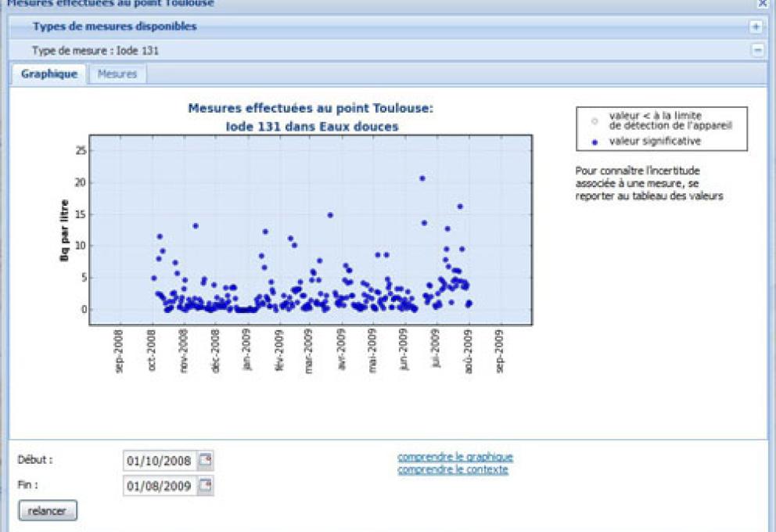Click the white circle detection-limit legend marker
The height and width of the screenshot is (532, 776).
tap(594, 120)
